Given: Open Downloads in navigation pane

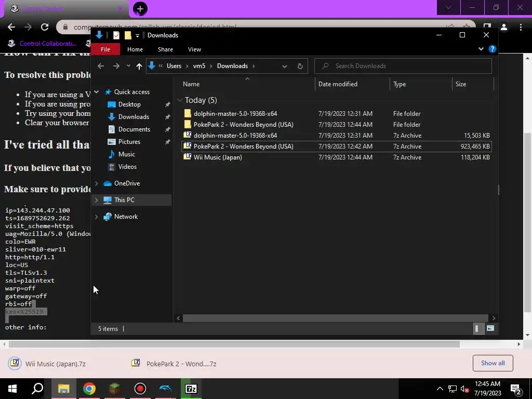Looking at the screenshot, I should click(134, 117).
